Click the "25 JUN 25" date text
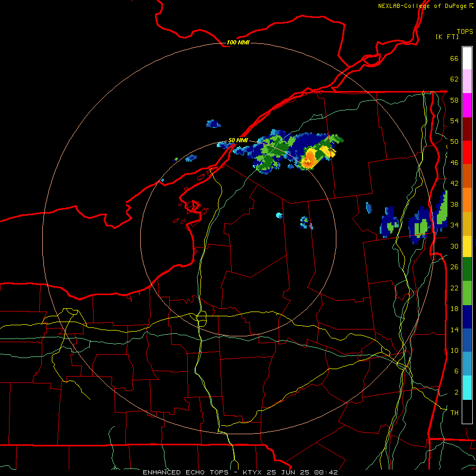 pyautogui.click(x=288, y=472)
